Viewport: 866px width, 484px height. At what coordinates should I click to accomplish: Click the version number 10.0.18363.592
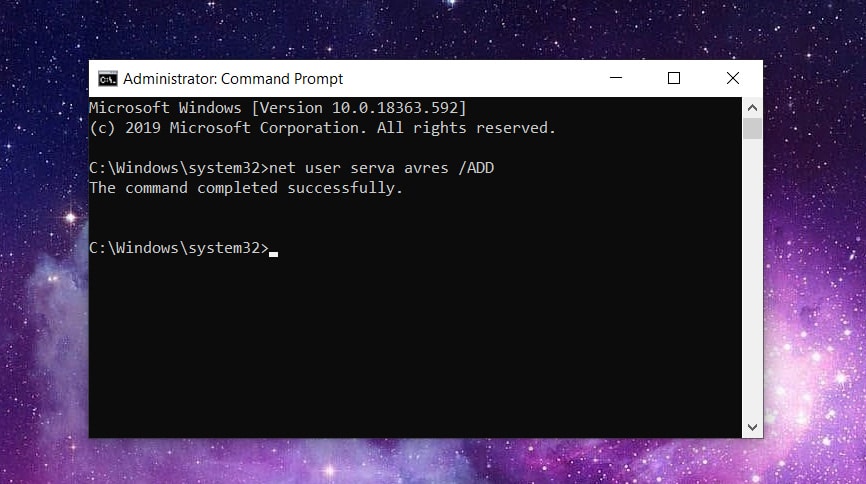click(x=395, y=108)
